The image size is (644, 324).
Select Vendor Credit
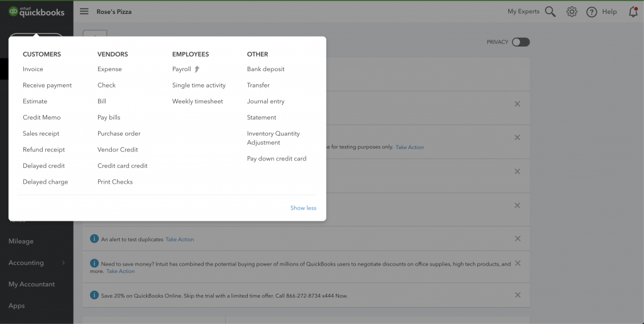coord(118,150)
